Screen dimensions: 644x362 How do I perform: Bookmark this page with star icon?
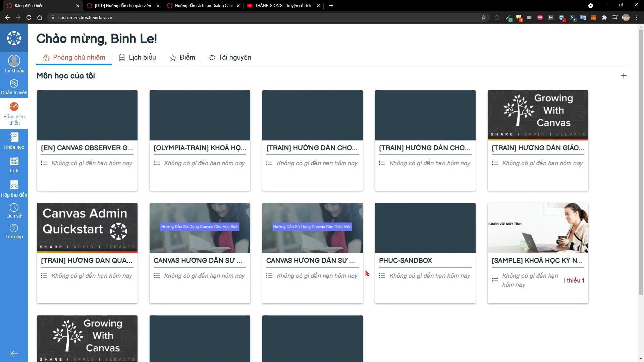tap(483, 17)
